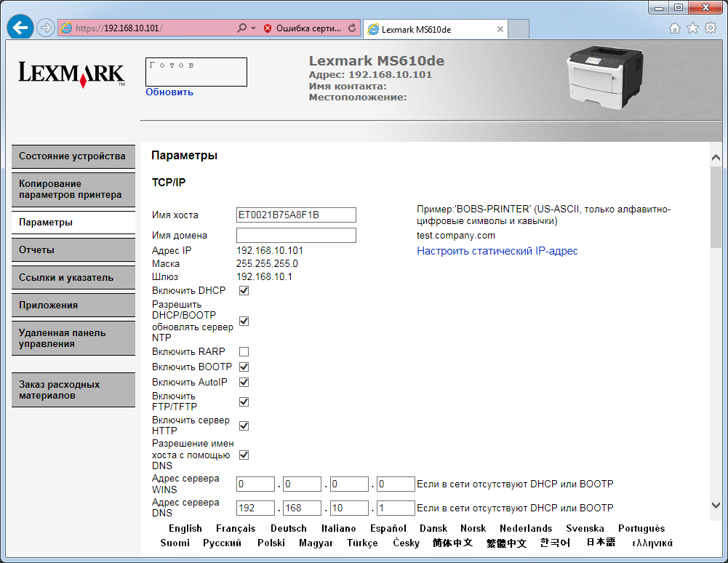
Task: Click first octet of WINS server address
Action: pyautogui.click(x=255, y=484)
